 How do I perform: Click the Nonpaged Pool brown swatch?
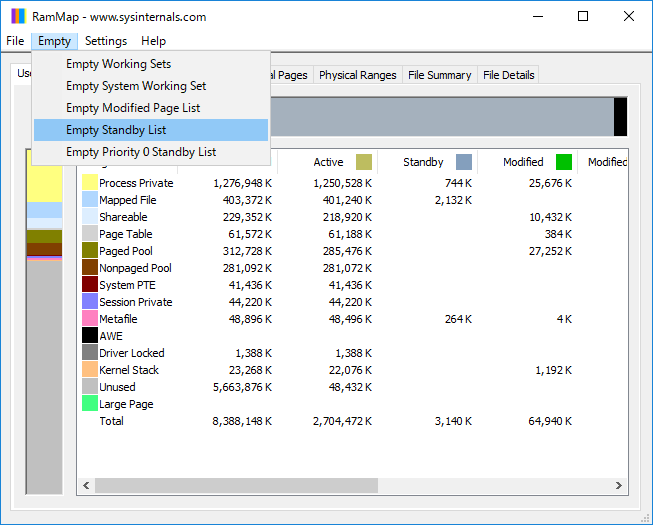click(x=90, y=268)
